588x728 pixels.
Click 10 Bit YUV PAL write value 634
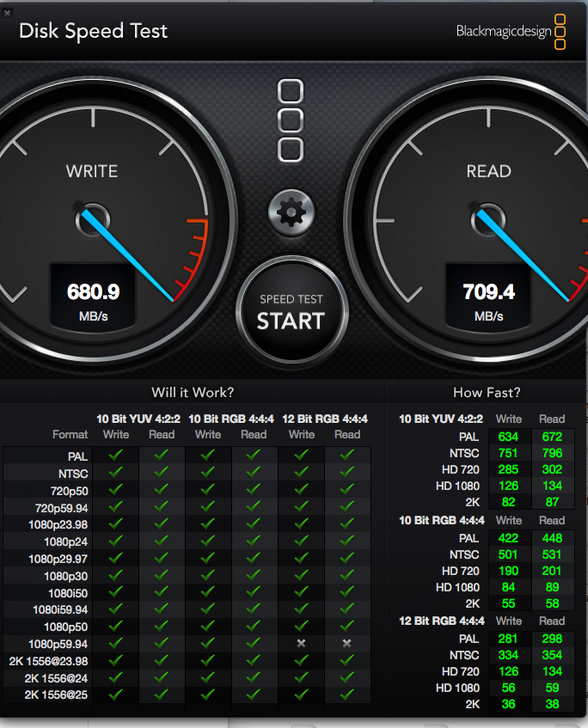tap(508, 437)
